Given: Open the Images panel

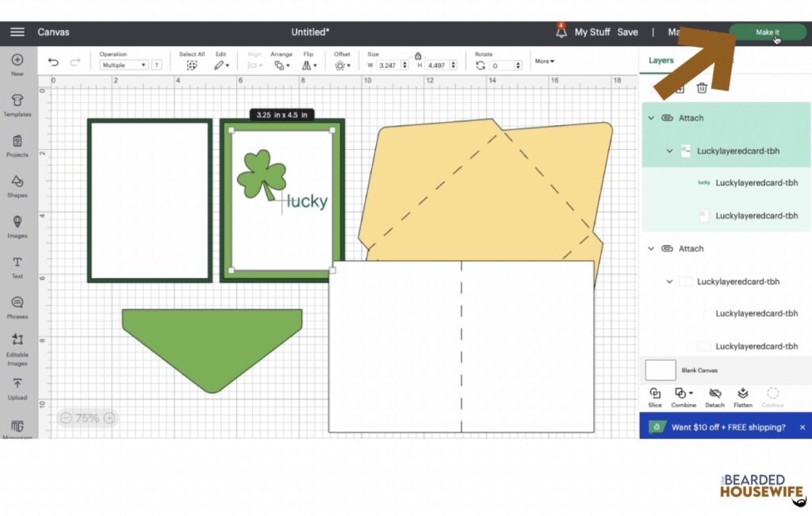Looking at the screenshot, I should click(x=17, y=226).
